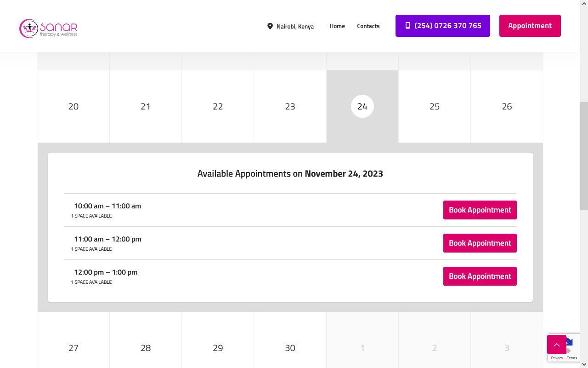Click the Sanar therapy & wellness logo
This screenshot has width=588, height=368.
[48, 28]
